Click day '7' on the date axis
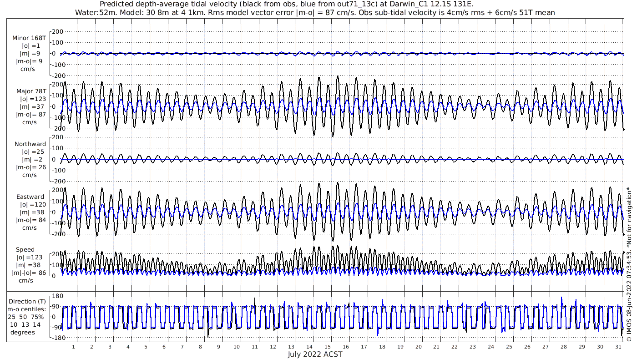This screenshot has width=637, height=364. click(182, 347)
